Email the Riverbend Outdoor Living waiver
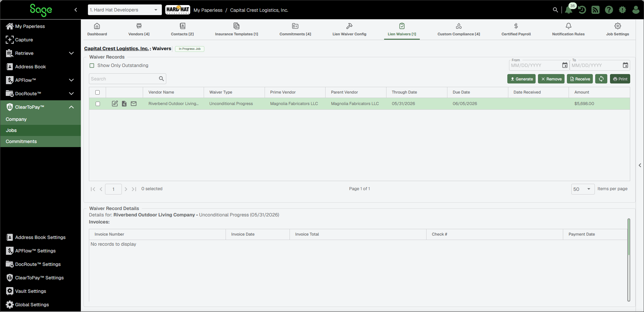The width and height of the screenshot is (644, 312). [x=134, y=104]
